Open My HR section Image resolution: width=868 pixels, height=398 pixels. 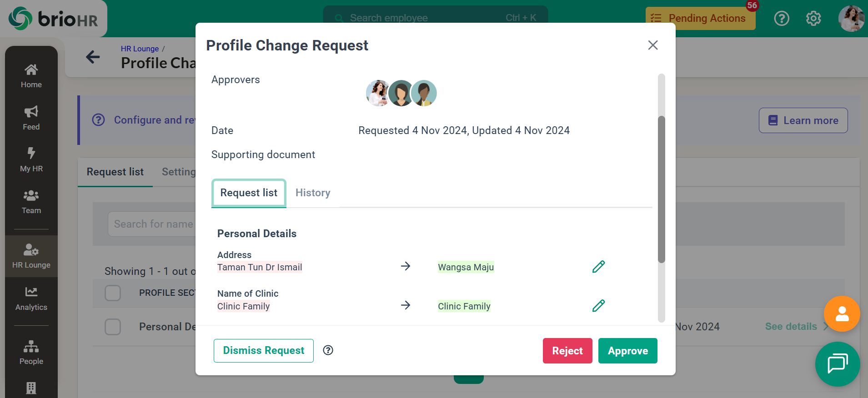coord(31,160)
